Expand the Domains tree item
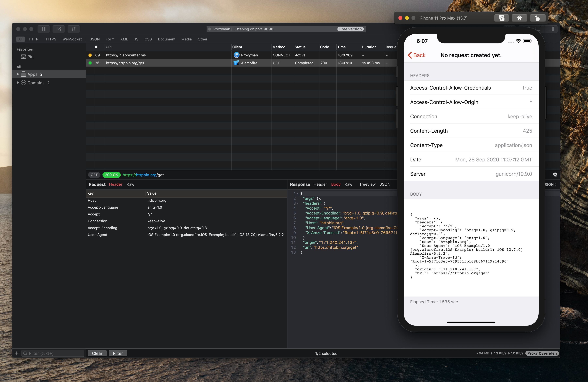Image resolution: width=588 pixels, height=382 pixels. tap(18, 83)
